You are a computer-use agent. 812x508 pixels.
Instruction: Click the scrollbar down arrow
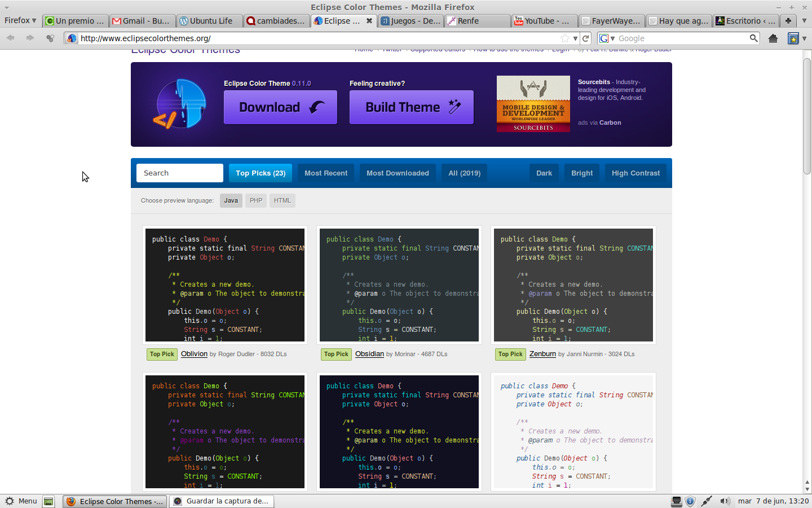coord(807,489)
